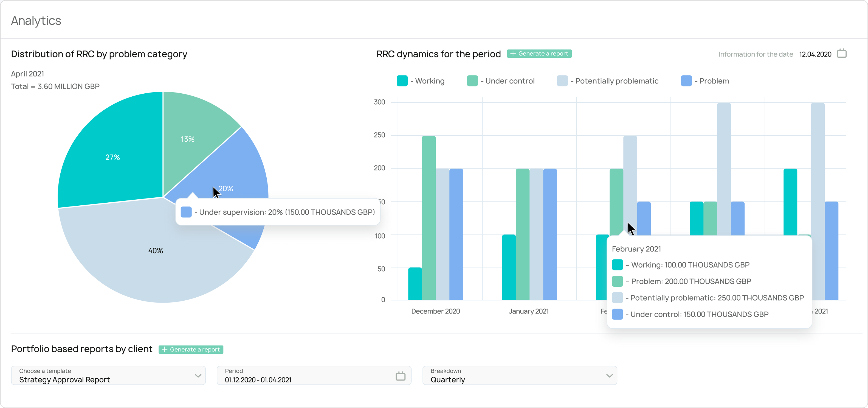Click the Working square in February 2021 tooltip
The image size is (868, 408).
(617, 264)
